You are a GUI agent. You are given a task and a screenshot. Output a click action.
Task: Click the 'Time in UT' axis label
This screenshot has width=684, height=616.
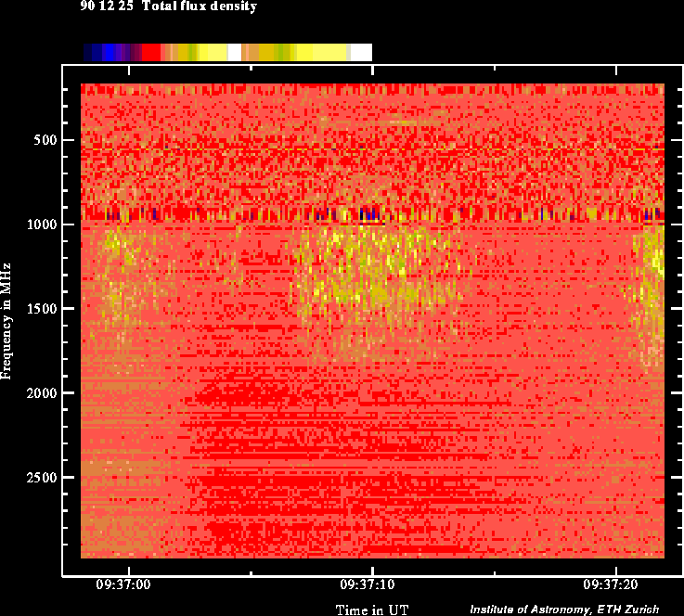pos(371,610)
